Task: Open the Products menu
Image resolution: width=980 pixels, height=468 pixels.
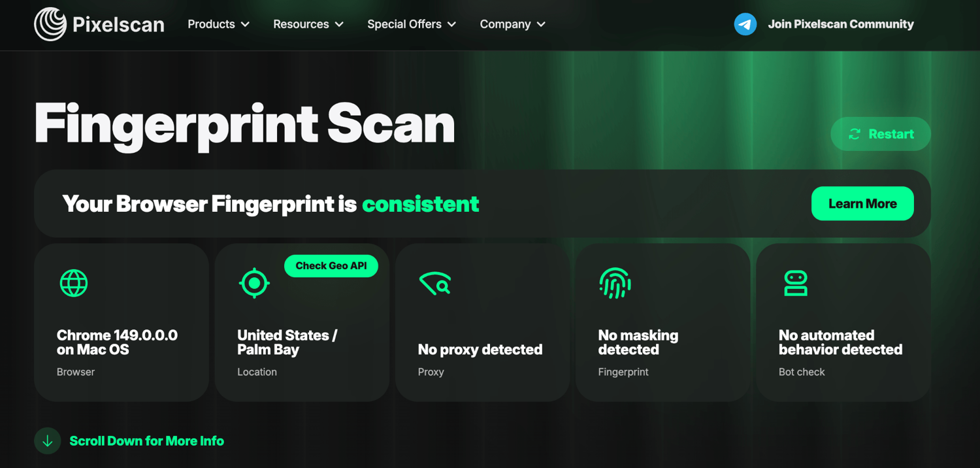Action: (219, 24)
